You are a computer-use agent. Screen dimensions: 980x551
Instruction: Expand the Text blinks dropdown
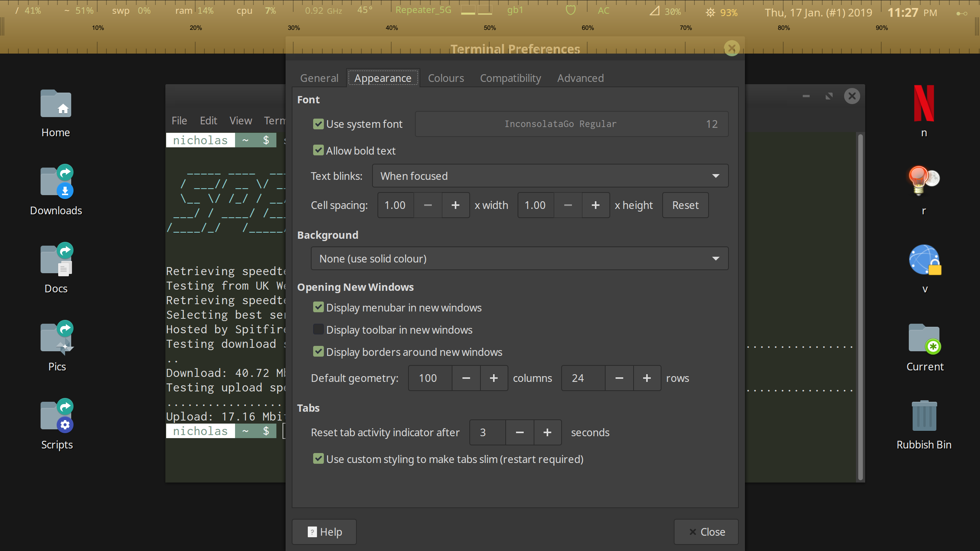click(550, 176)
